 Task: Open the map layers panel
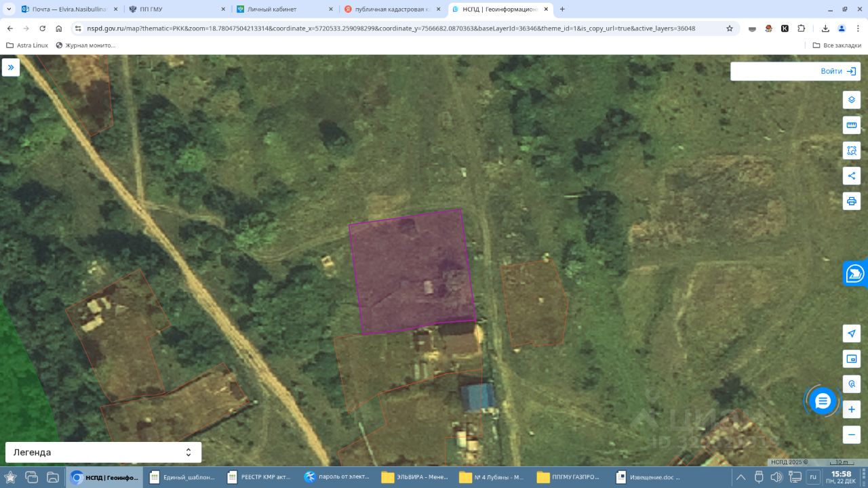pyautogui.click(x=852, y=100)
